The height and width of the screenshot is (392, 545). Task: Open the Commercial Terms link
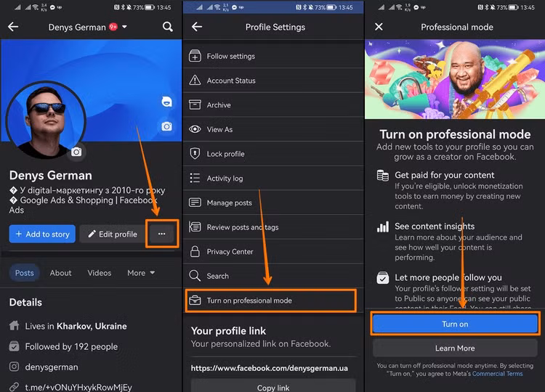[x=498, y=374]
